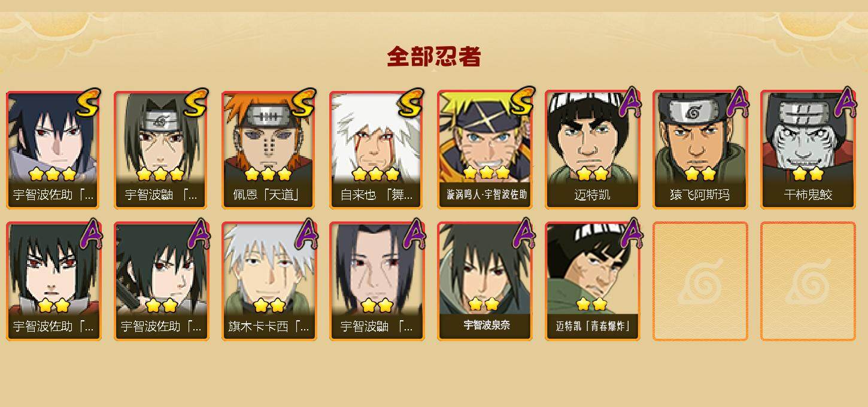The image size is (868, 407).
Task: Click the S-rank badge on 佩恩「天道」
Action: tap(304, 102)
